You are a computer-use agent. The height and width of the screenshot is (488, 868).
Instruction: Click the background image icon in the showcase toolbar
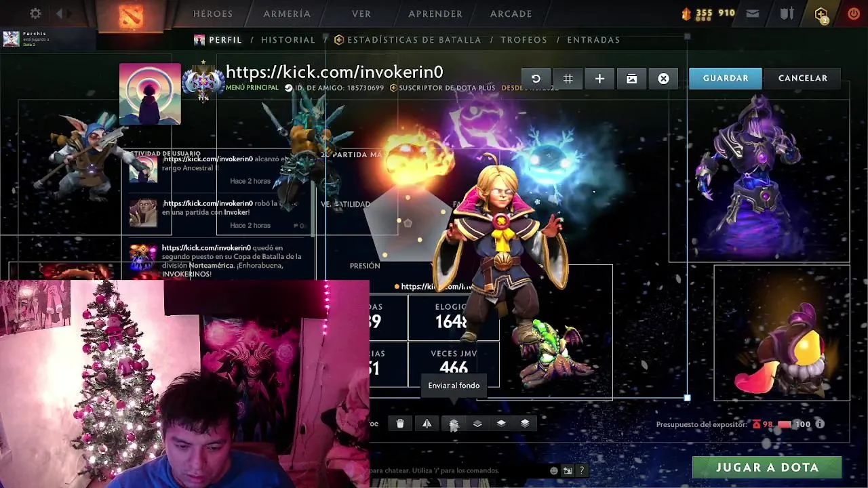coord(631,79)
